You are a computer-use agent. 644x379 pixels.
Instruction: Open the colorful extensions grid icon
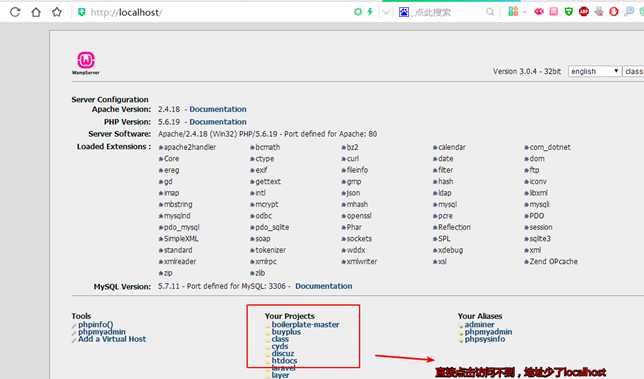[513, 11]
